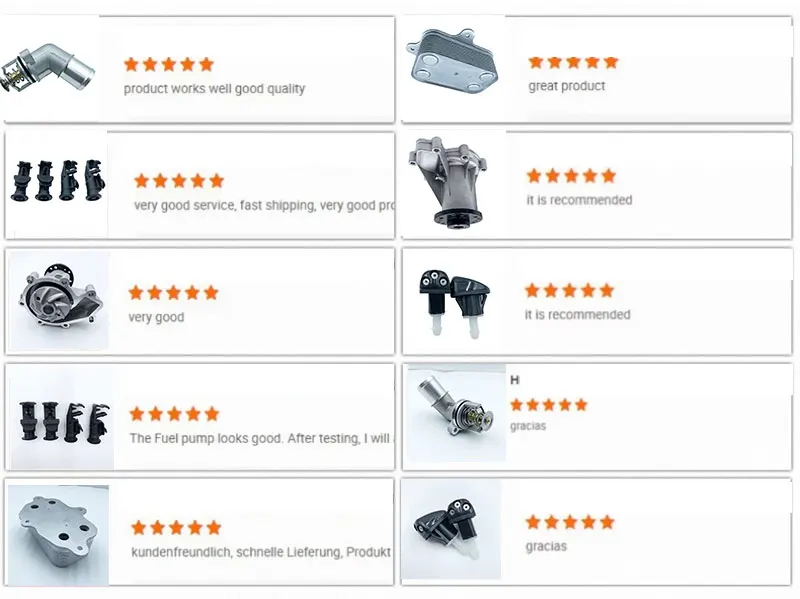Click the stars above very good service review

point(179,181)
